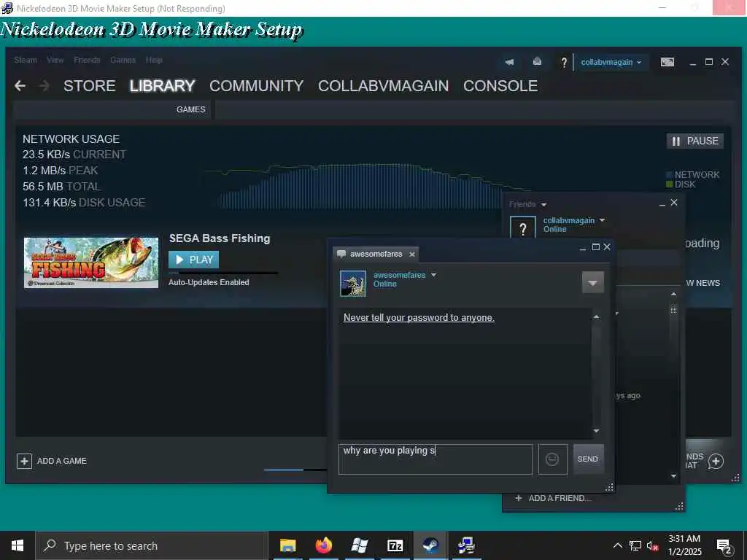747x560 pixels.
Task: Click the awesomefares avatar in chat
Action: 353,284
